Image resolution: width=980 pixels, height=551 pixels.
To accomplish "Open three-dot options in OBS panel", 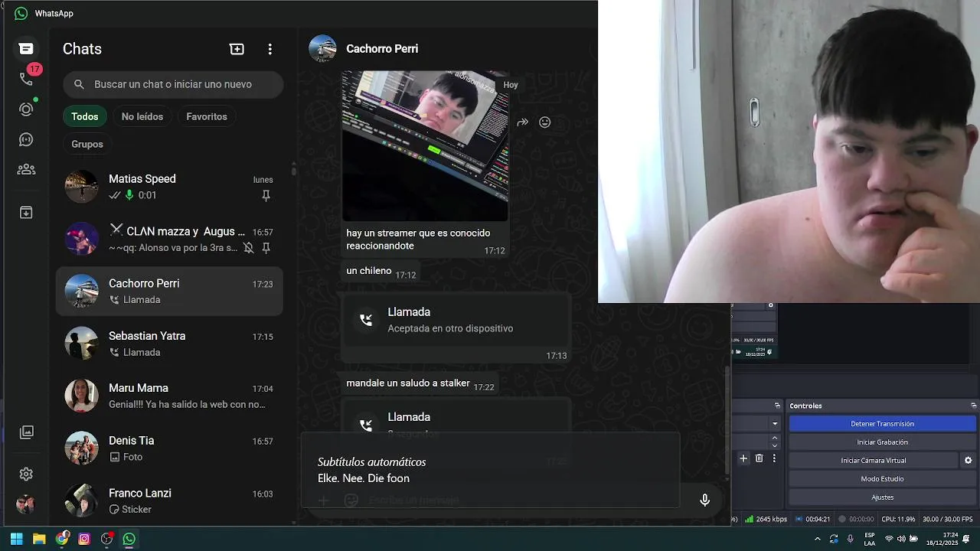I will pos(774,458).
